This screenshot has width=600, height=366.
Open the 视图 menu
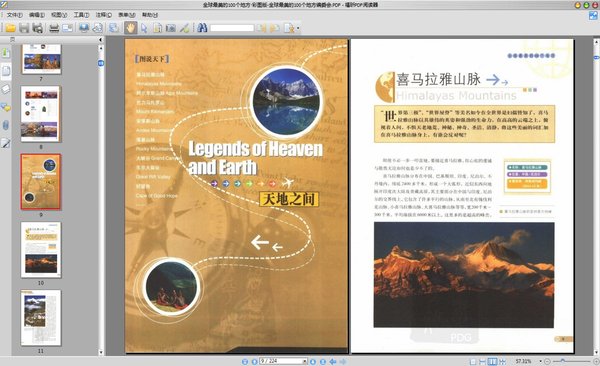[x=59, y=15]
